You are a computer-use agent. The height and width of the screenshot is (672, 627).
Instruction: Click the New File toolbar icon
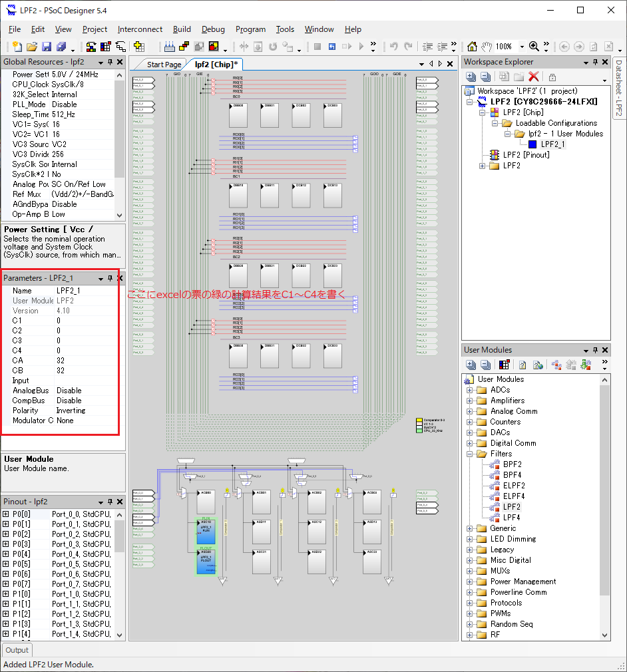pyautogui.click(x=17, y=47)
